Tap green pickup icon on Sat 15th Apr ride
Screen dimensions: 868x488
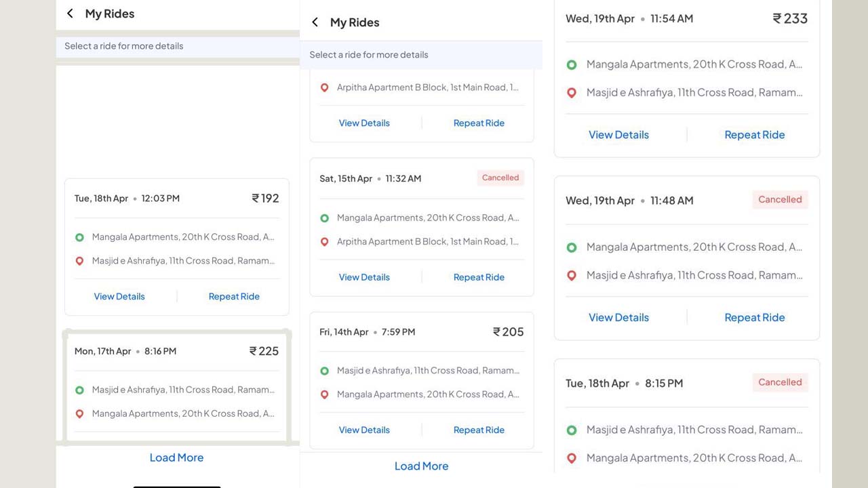click(324, 218)
